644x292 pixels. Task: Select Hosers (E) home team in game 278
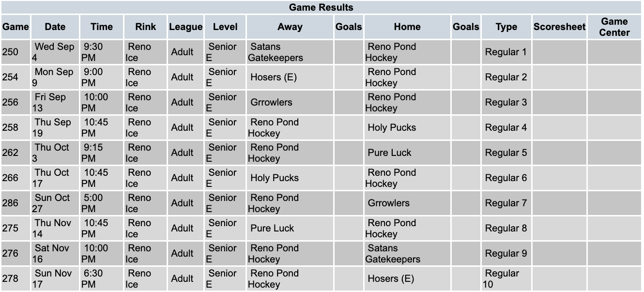coord(391,279)
